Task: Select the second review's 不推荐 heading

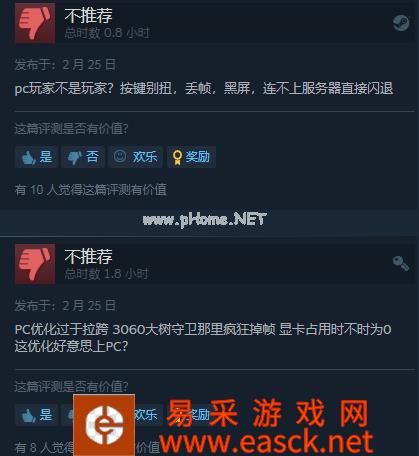Action: tap(89, 256)
